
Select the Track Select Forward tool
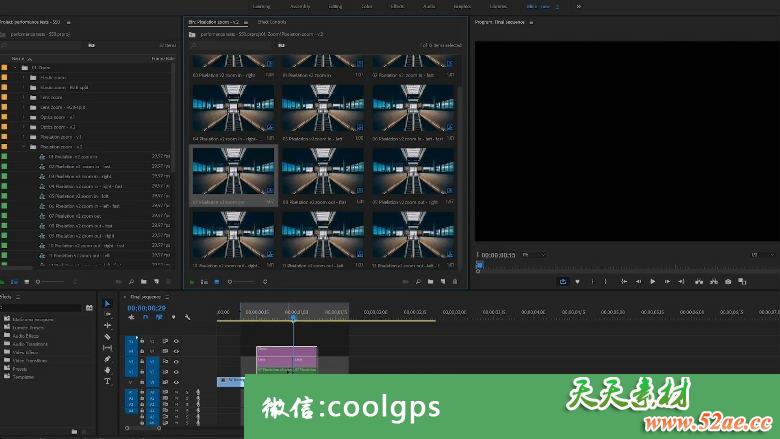coord(107,314)
